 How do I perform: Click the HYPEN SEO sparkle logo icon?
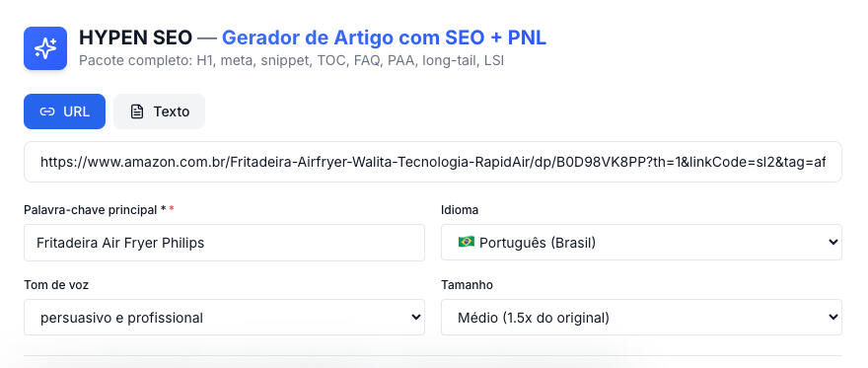[45, 48]
